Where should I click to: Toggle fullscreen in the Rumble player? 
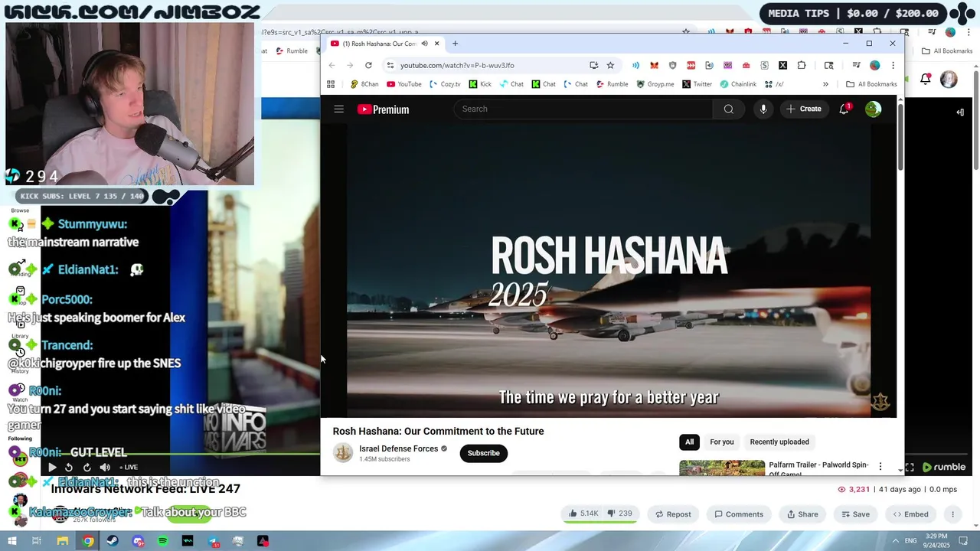tap(910, 467)
